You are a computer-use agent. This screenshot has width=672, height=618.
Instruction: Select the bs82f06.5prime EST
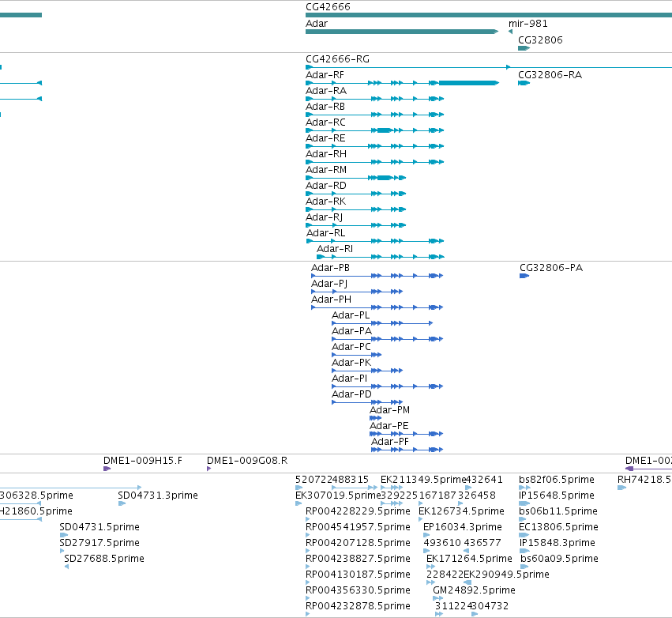(524, 488)
